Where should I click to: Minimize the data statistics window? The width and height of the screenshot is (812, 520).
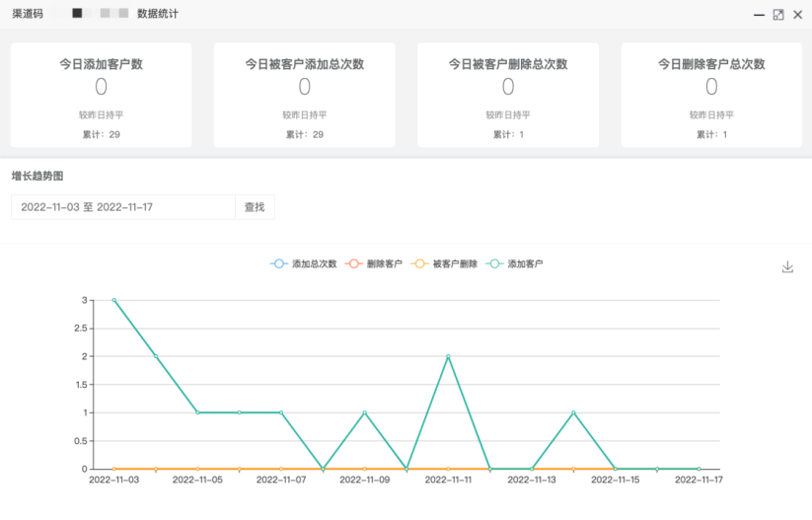click(x=759, y=15)
